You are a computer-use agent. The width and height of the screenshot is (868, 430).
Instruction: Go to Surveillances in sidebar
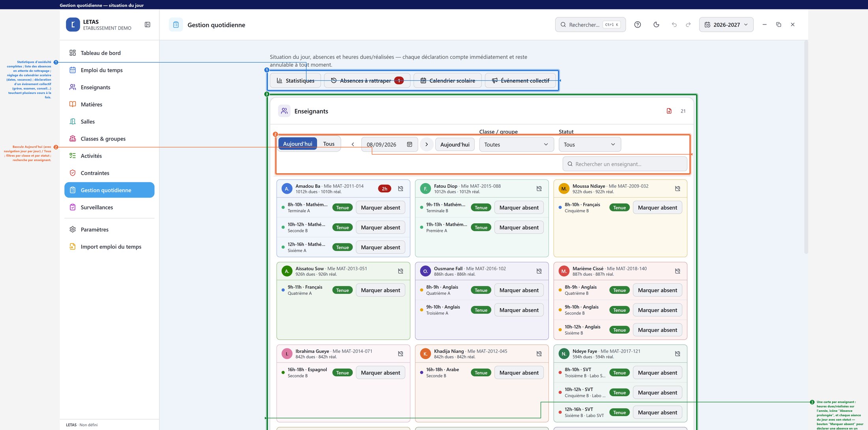click(109, 207)
